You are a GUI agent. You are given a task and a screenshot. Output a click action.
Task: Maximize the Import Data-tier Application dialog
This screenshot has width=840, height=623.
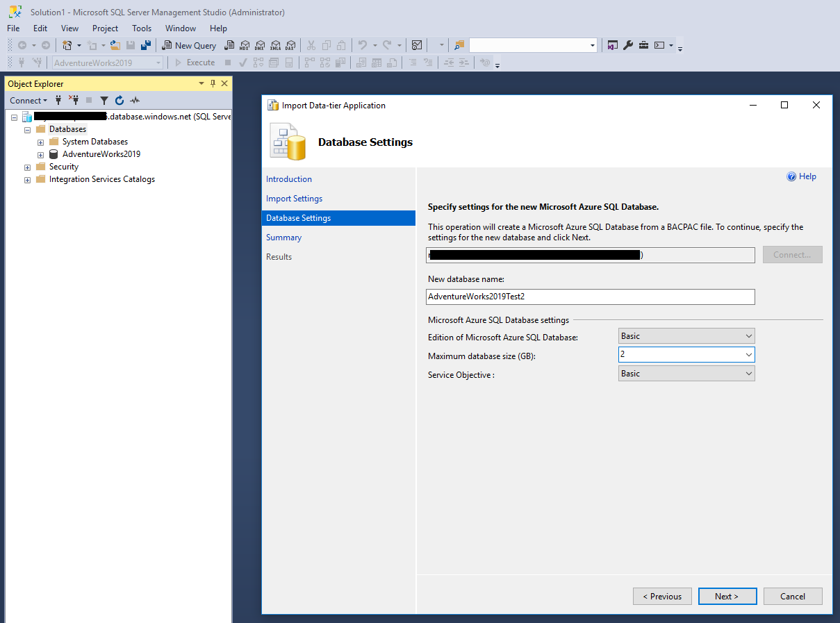[x=784, y=105]
